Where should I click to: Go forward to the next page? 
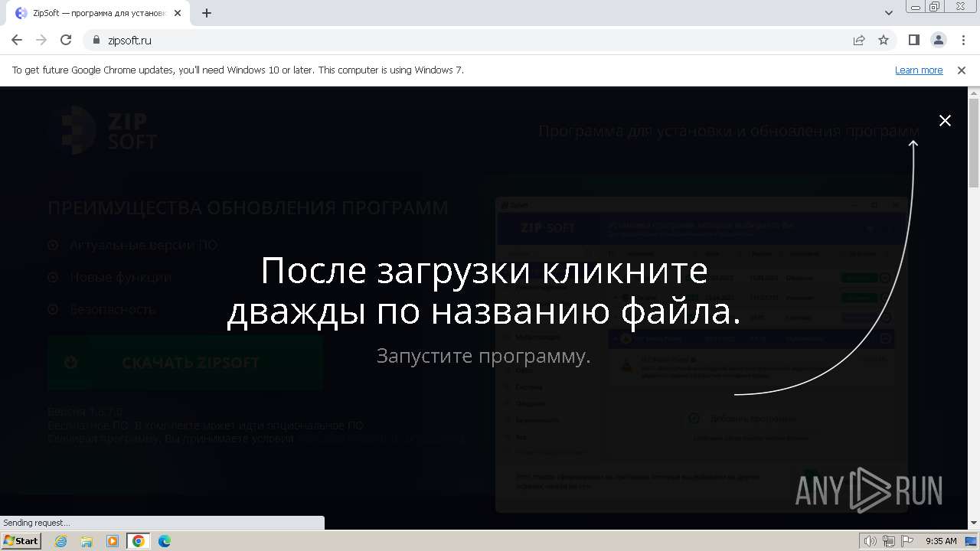pos(41,40)
